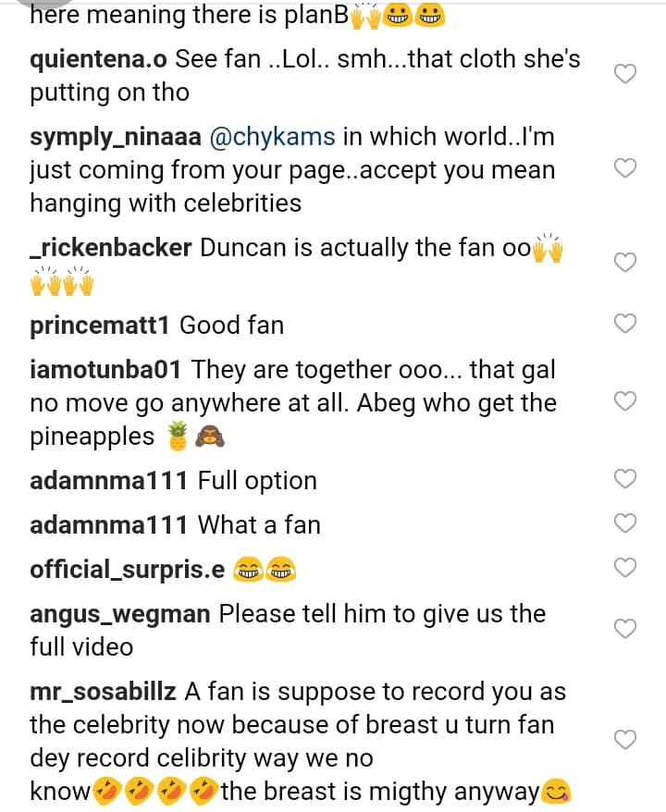Visit mr_sosabillz's profile via username
This screenshot has width=666, height=812.
pyautogui.click(x=103, y=692)
